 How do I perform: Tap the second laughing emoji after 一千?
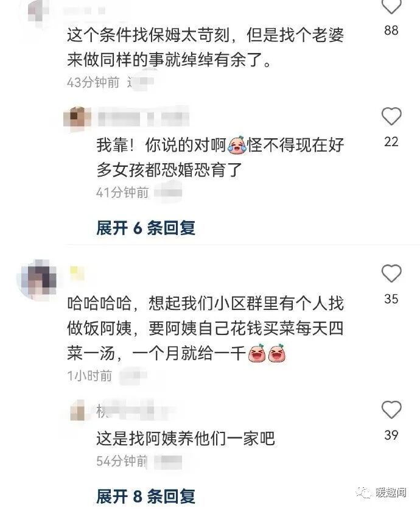[x=277, y=353]
